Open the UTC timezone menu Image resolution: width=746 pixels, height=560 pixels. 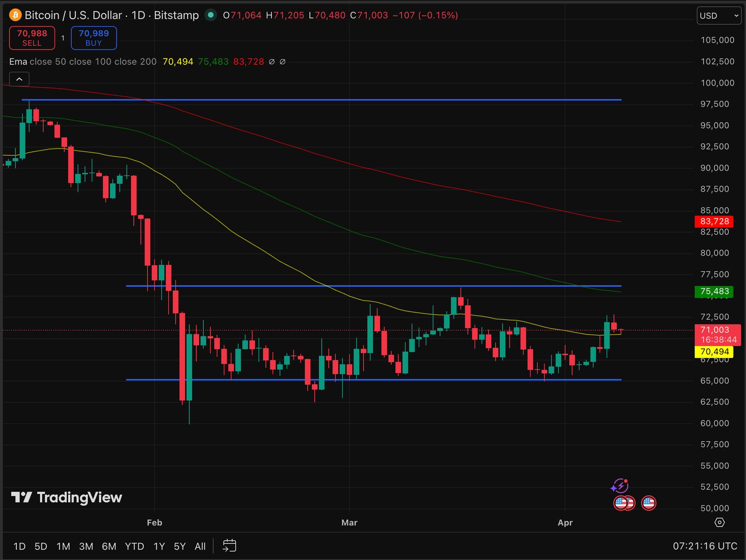(705, 546)
